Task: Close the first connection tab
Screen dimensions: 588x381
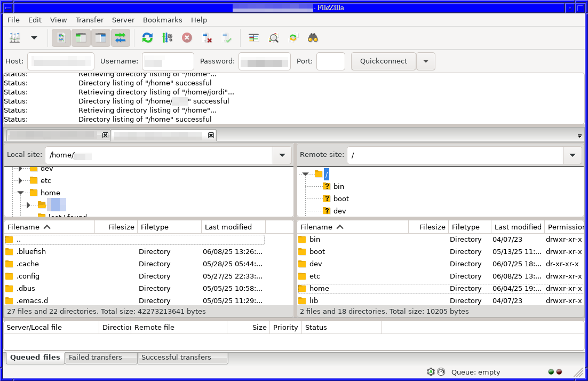Action: click(105, 135)
